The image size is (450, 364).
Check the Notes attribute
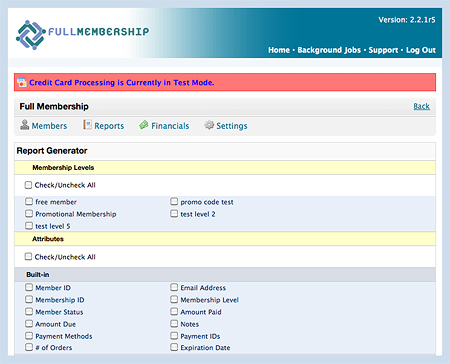point(174,323)
